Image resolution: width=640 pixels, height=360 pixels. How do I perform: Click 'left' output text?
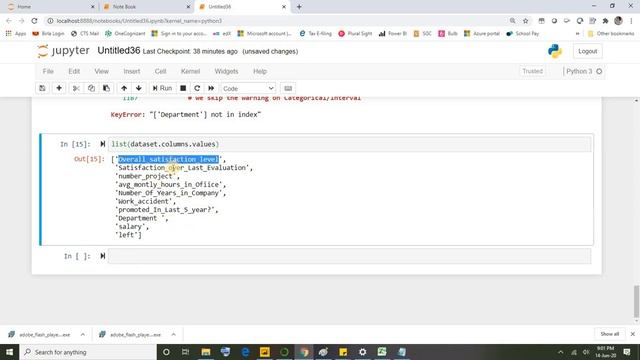point(127,235)
